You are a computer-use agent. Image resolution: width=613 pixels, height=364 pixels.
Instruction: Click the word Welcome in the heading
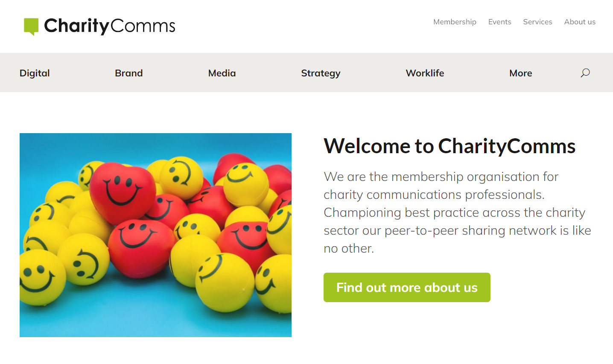coord(367,146)
